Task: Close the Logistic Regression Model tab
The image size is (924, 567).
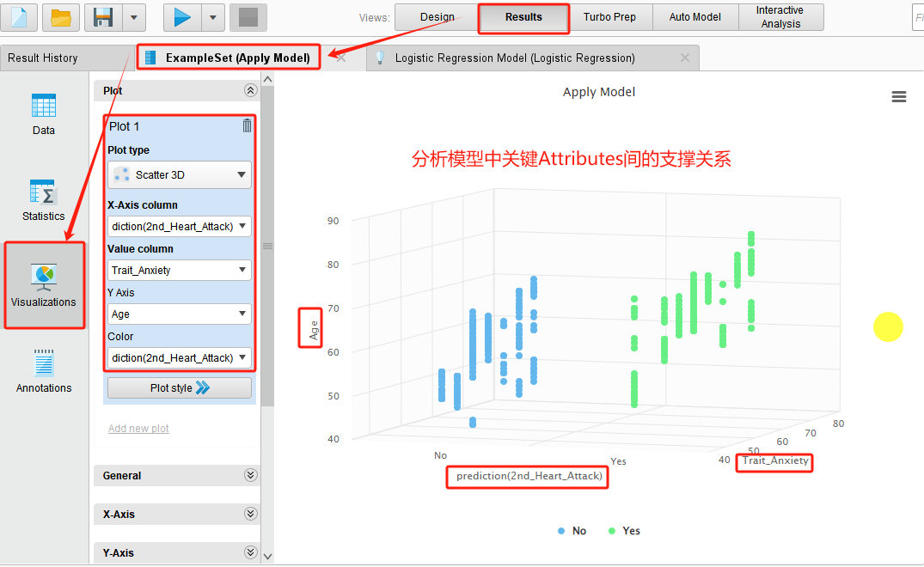Action: point(685,58)
